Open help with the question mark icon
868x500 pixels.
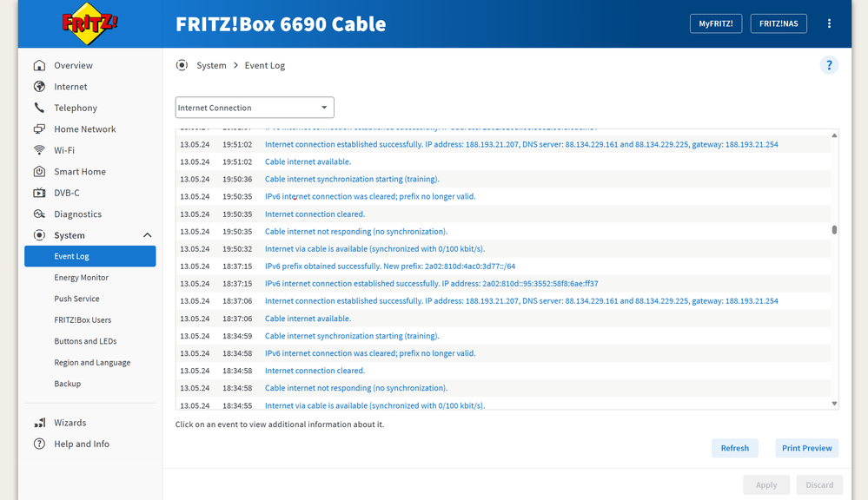click(x=829, y=65)
